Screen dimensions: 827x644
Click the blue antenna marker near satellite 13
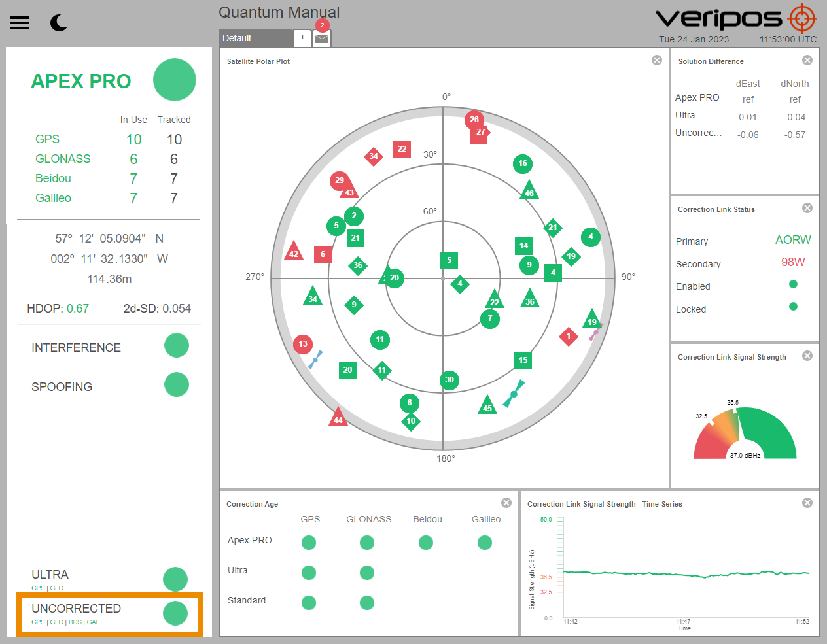[316, 360]
